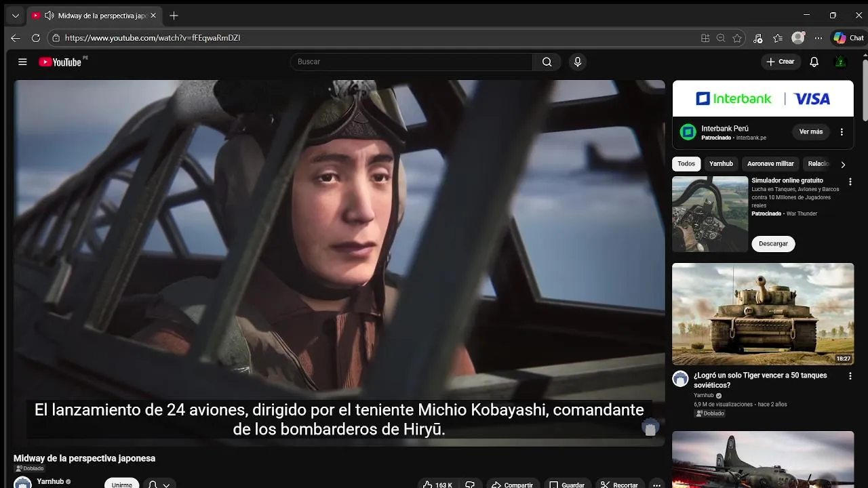Click the video player frame
Viewport: 868px width, 488px height.
[339, 263]
